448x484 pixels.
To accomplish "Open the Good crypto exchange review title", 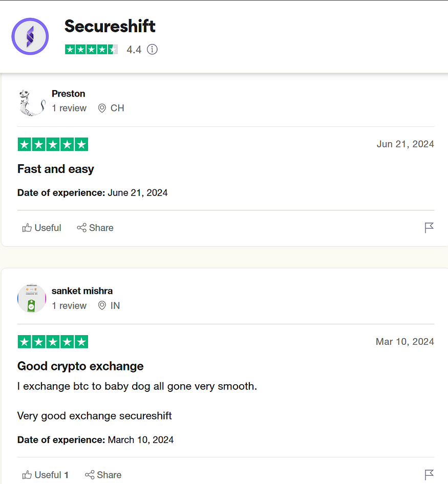I will click(80, 366).
